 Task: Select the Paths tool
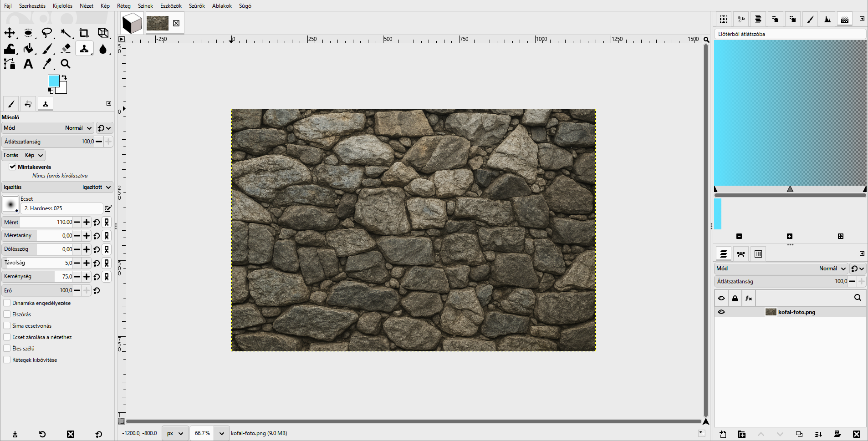coord(10,64)
